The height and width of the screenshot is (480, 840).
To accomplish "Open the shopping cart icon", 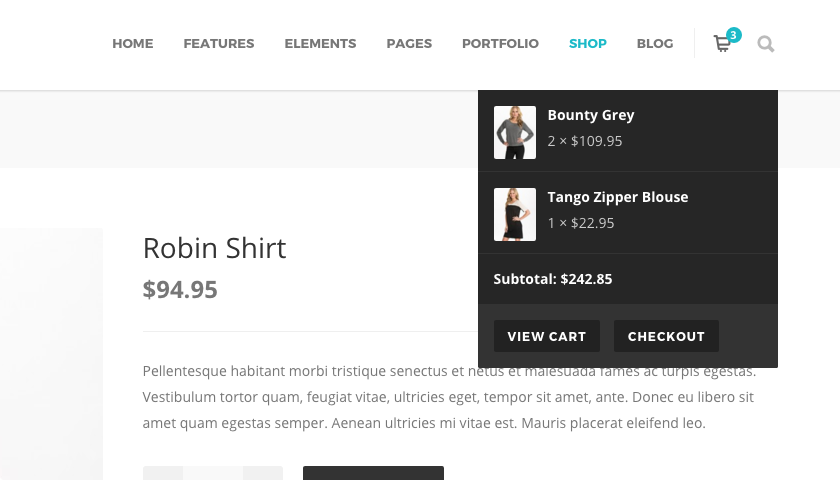I will pos(721,44).
